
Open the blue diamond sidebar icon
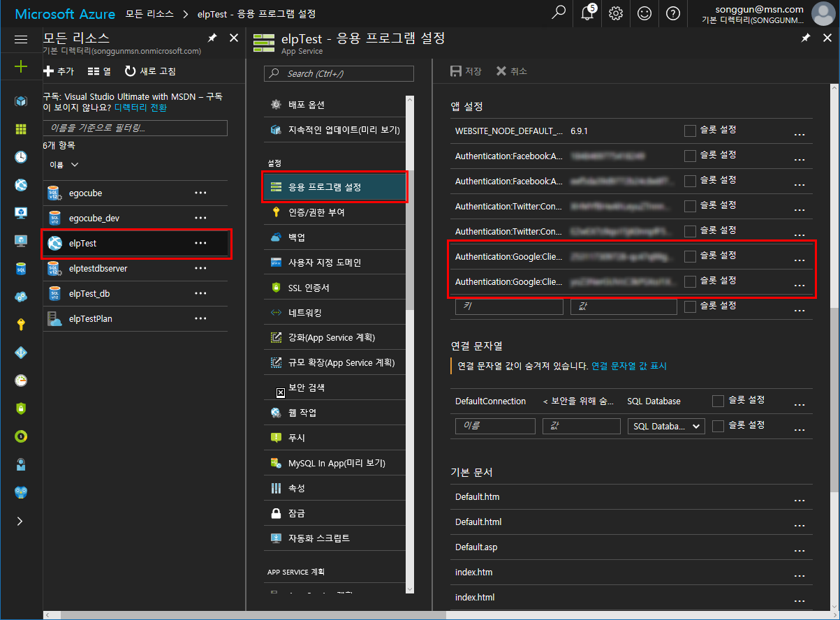coord(21,353)
